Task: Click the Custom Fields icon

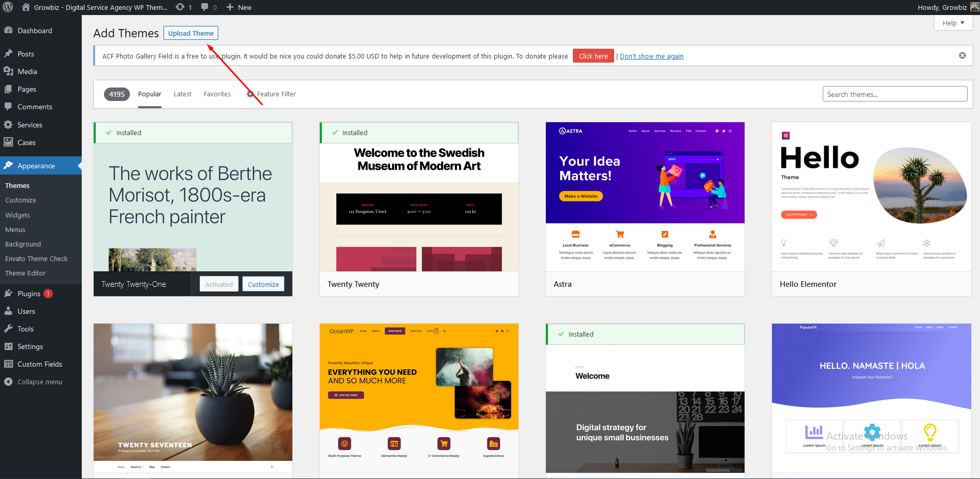Action: pyautogui.click(x=8, y=364)
